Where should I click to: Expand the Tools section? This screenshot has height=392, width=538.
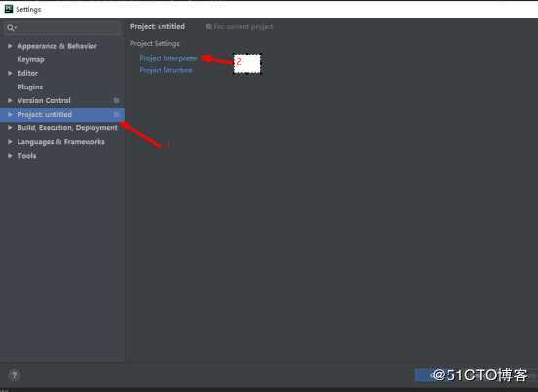pyautogui.click(x=10, y=156)
